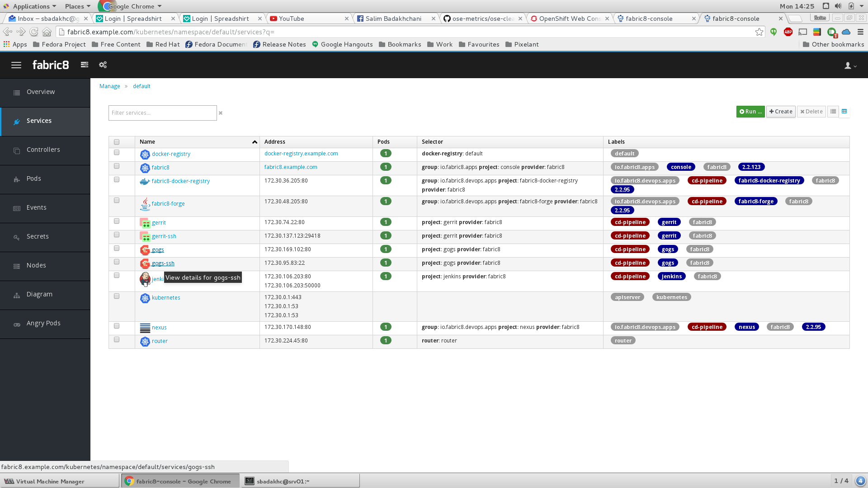Check the fabric8-forge row checkbox
The width and height of the screenshot is (868, 488).
pyautogui.click(x=117, y=201)
